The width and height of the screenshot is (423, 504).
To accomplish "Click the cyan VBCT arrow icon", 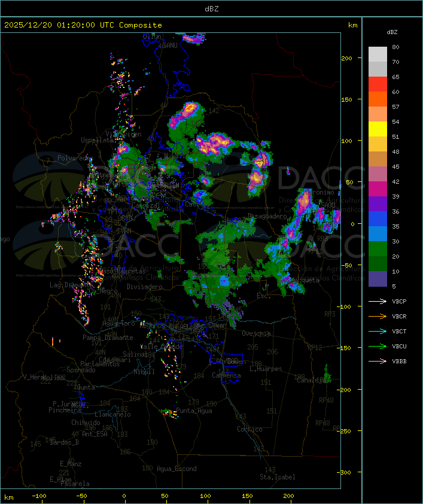I will [378, 331].
